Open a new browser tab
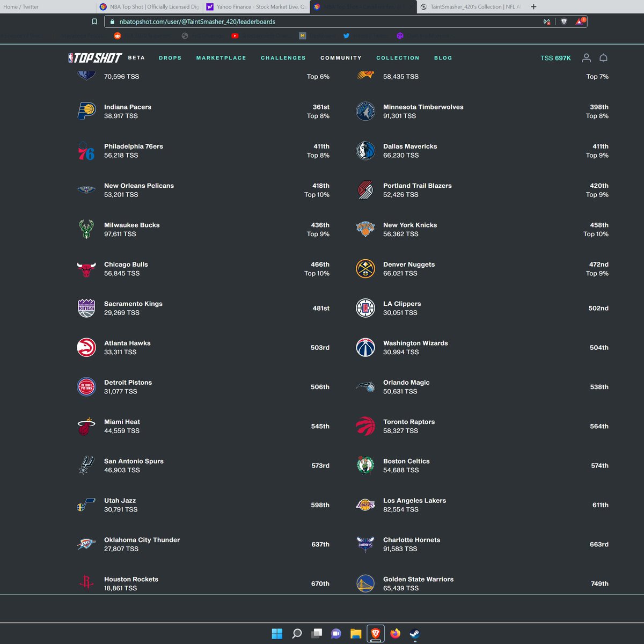 (x=533, y=7)
